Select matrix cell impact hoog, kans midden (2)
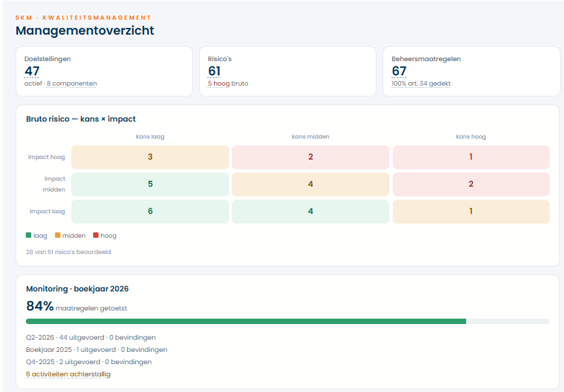The image size is (564, 392). tap(311, 157)
